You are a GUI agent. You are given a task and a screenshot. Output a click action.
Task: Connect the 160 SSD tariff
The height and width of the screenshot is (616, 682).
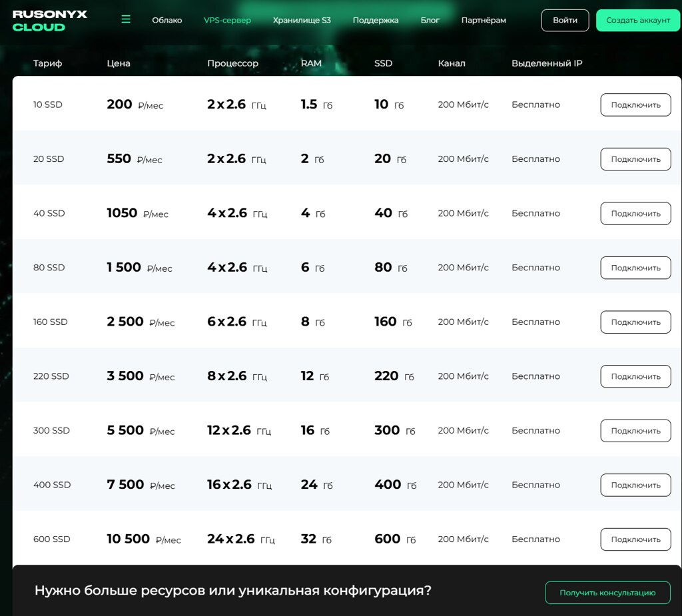(635, 322)
